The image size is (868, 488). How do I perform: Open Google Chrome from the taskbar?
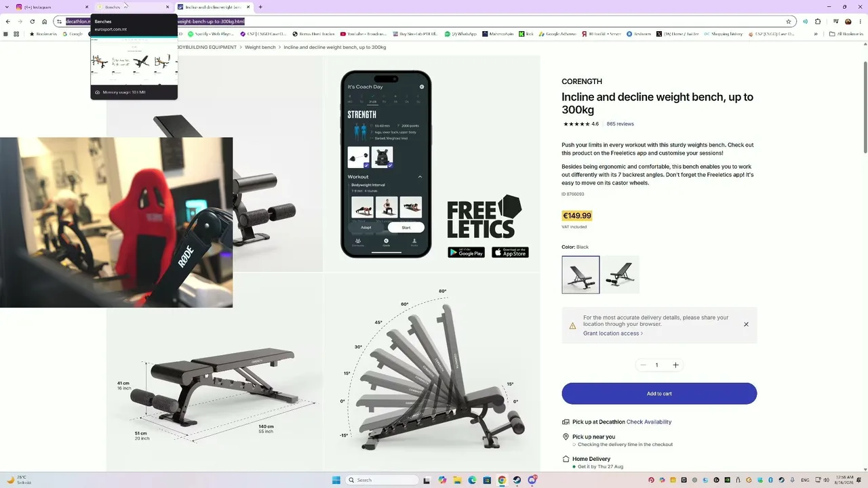tap(502, 480)
